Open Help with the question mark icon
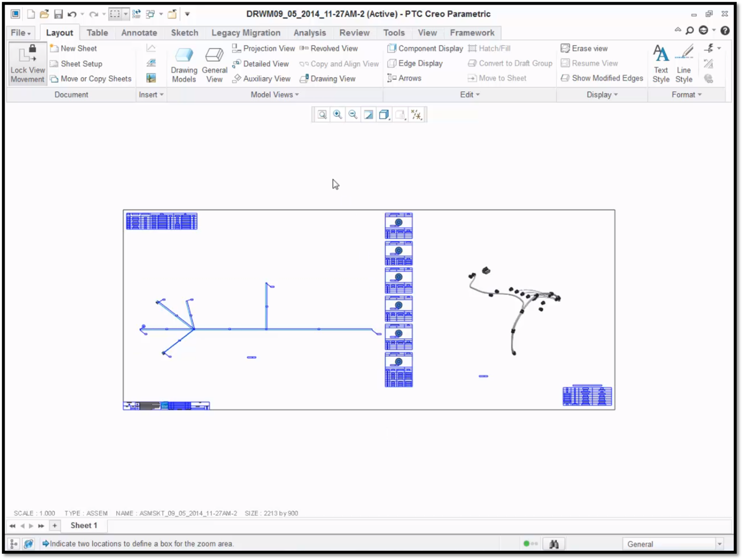This screenshot has width=743, height=560. (x=725, y=31)
